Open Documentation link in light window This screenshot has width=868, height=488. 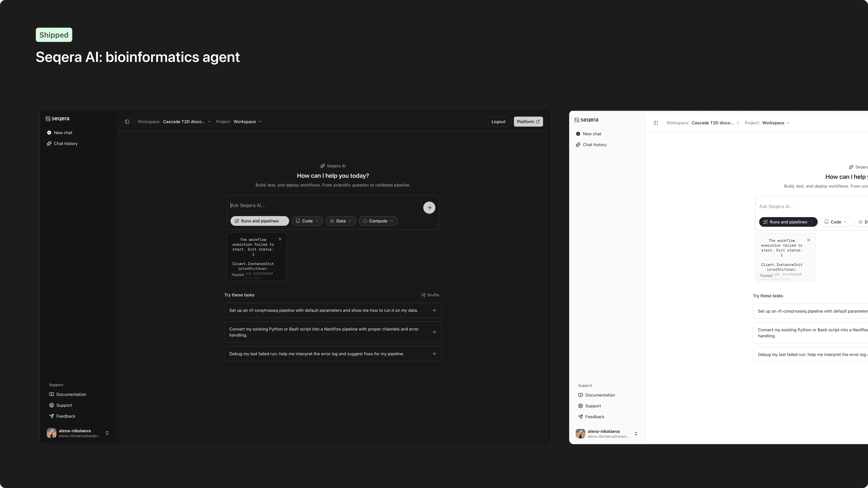pos(597,395)
